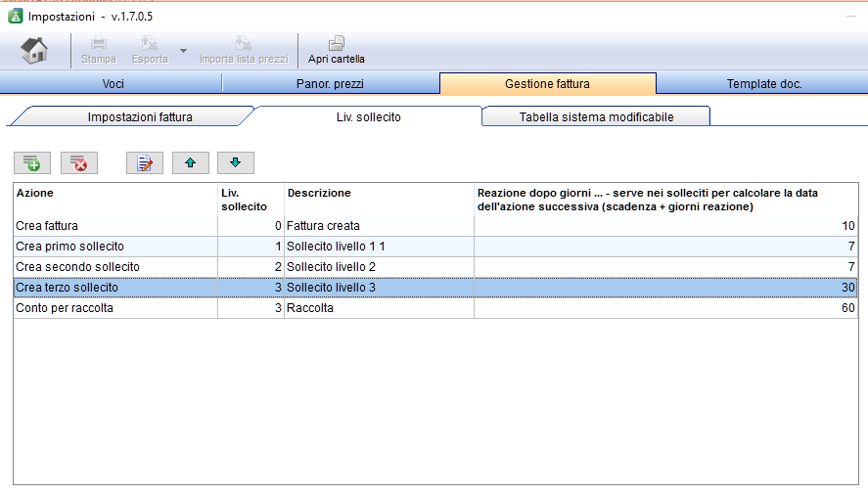
Task: Select the 'Crea terzo sollecito' row
Action: click(435, 288)
